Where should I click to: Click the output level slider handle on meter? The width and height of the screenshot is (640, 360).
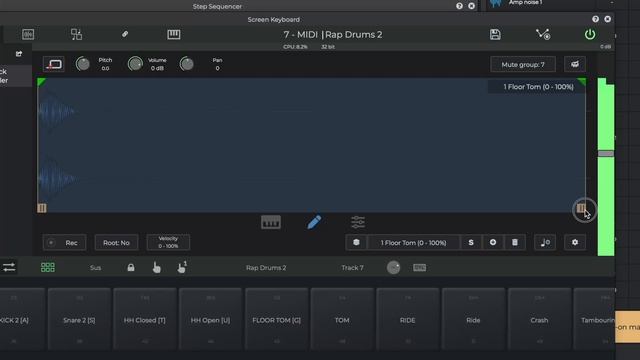tap(606, 154)
